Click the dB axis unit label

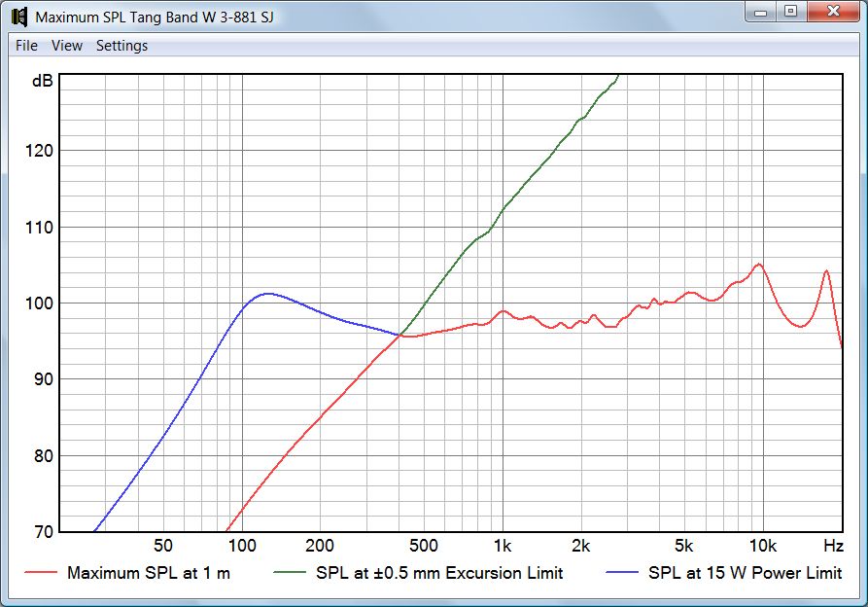(x=43, y=81)
